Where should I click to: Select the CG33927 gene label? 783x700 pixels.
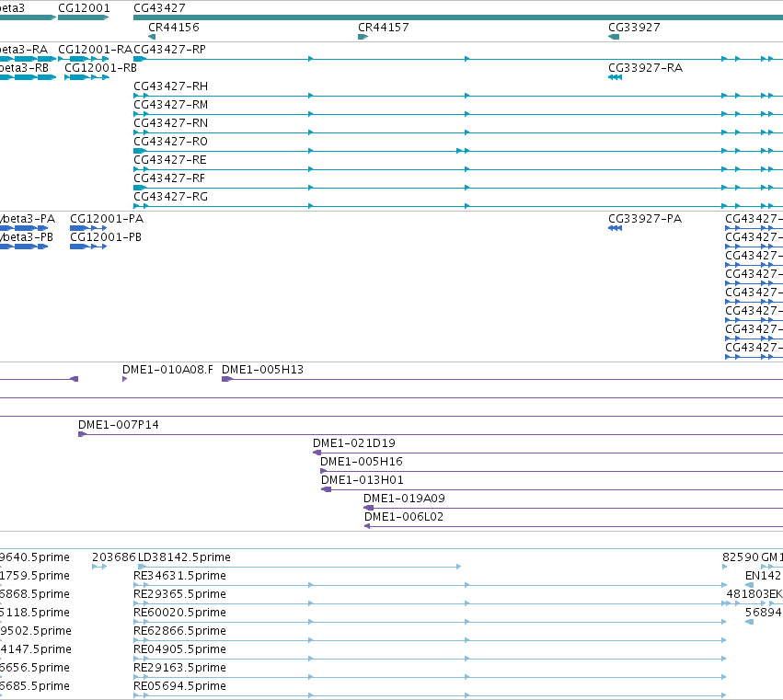click(634, 28)
